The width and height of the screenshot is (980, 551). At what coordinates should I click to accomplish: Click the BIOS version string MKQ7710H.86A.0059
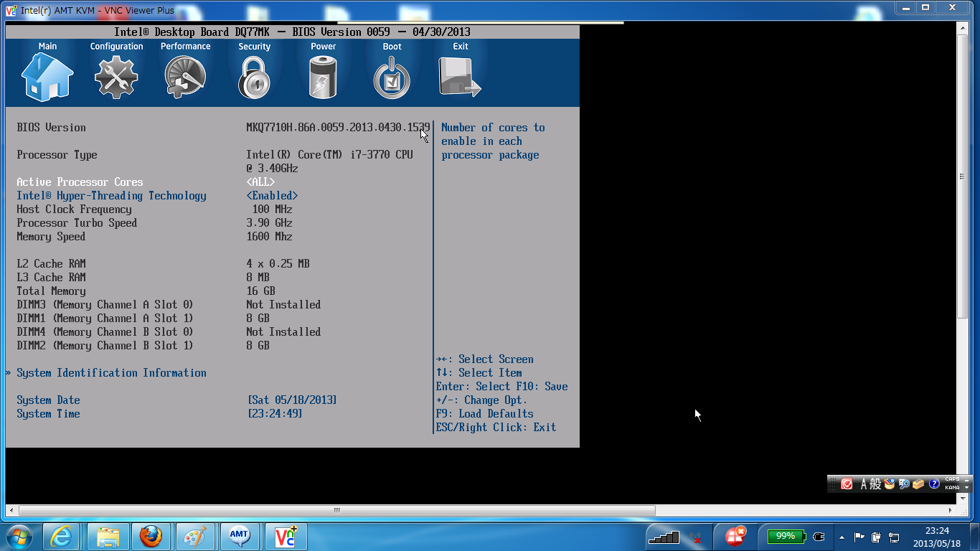click(338, 128)
